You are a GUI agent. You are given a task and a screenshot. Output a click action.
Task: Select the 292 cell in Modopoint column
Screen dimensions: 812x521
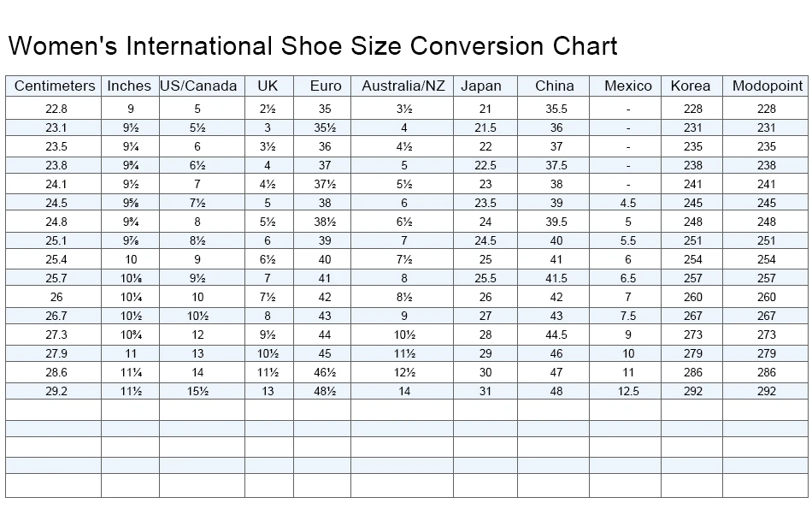[x=767, y=391]
